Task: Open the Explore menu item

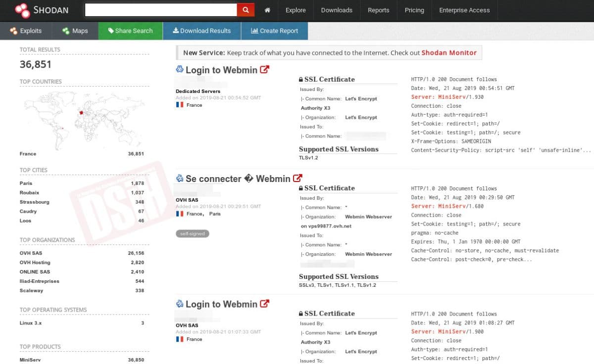Action: coord(296,10)
